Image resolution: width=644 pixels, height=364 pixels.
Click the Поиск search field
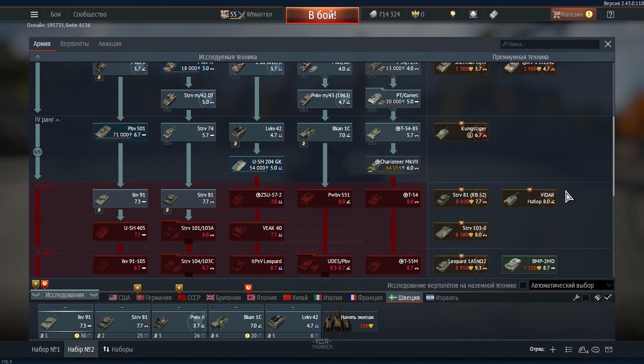pyautogui.click(x=550, y=44)
